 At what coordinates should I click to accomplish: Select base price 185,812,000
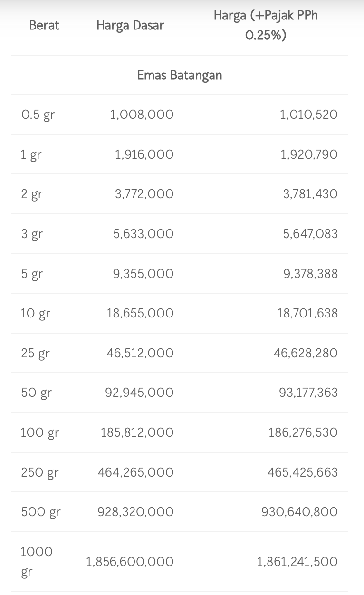[x=137, y=432]
